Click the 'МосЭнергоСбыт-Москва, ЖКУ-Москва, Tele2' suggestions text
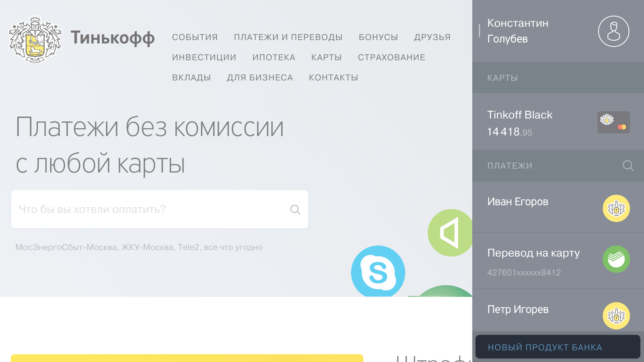This screenshot has width=644, height=362. (139, 247)
